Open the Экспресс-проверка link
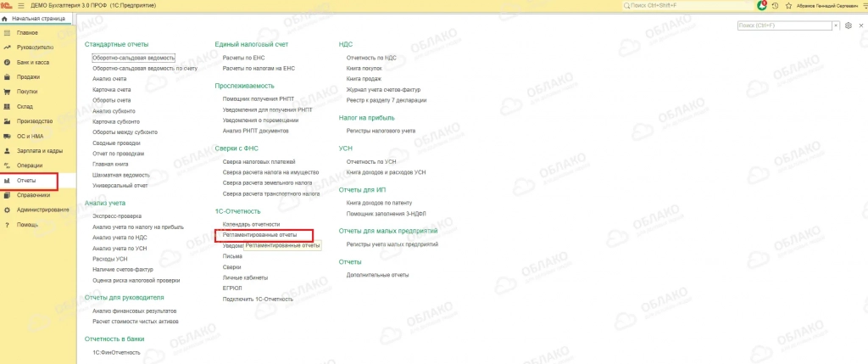The width and height of the screenshot is (868, 364). (x=117, y=216)
